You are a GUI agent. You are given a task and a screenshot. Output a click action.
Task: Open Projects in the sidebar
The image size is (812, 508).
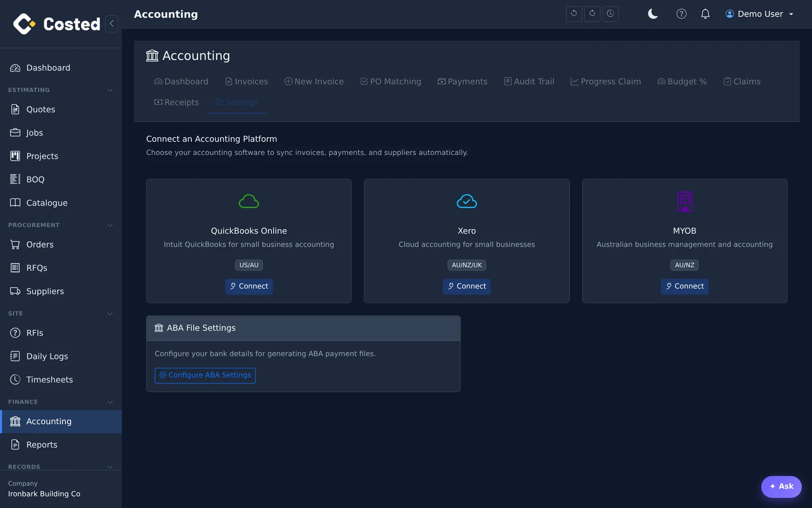click(x=61, y=156)
